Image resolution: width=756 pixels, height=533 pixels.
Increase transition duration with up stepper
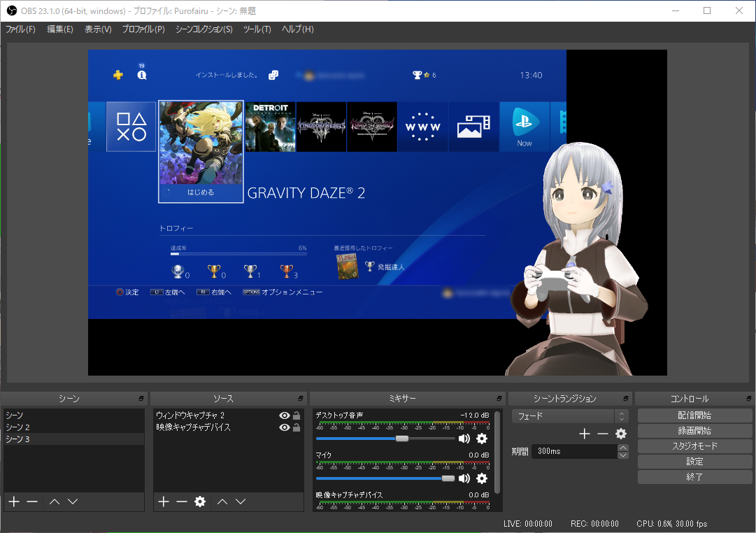click(x=622, y=448)
